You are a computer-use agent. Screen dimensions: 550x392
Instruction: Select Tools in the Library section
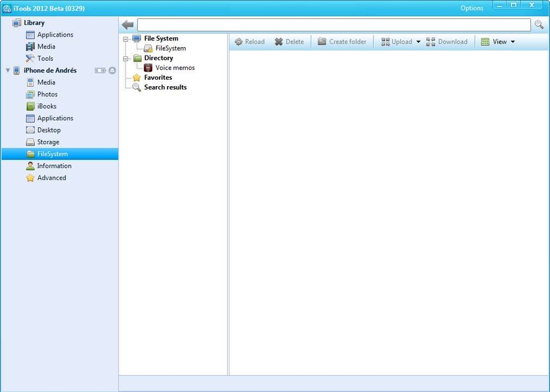coord(45,59)
